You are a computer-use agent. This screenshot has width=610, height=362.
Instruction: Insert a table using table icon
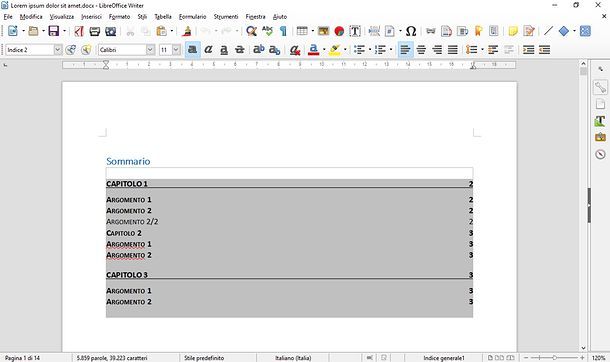(x=302, y=31)
